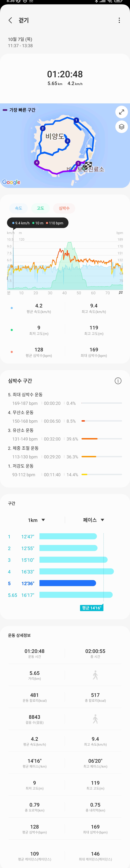The height and width of the screenshot is (868, 130).
Task: Toggle the 속도 speed chart chip
Action: (18, 208)
